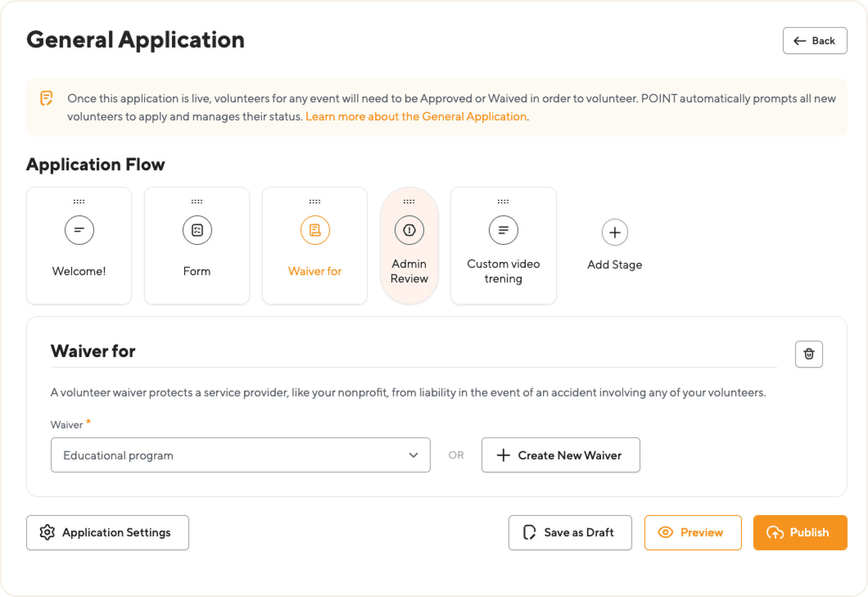Select the Welcome! stage icon
The image size is (868, 597).
tap(79, 230)
